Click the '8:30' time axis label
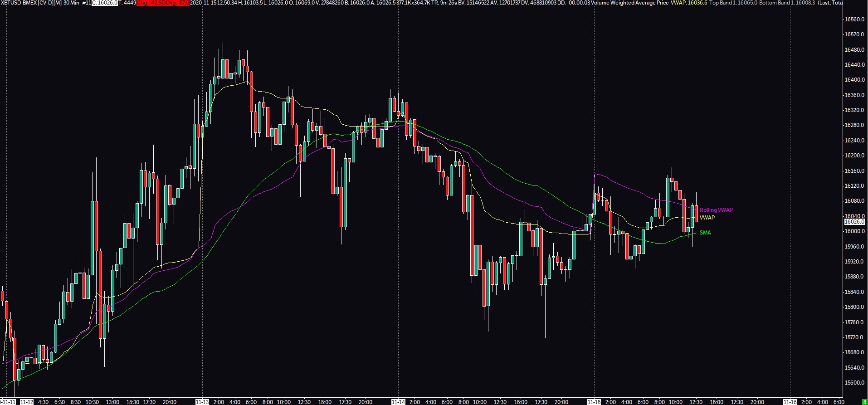The image size is (868, 405). [x=76, y=402]
